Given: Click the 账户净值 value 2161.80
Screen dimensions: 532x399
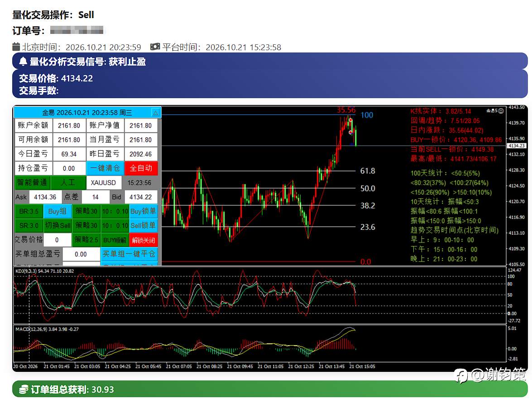Looking at the screenshot, I should (141, 125).
